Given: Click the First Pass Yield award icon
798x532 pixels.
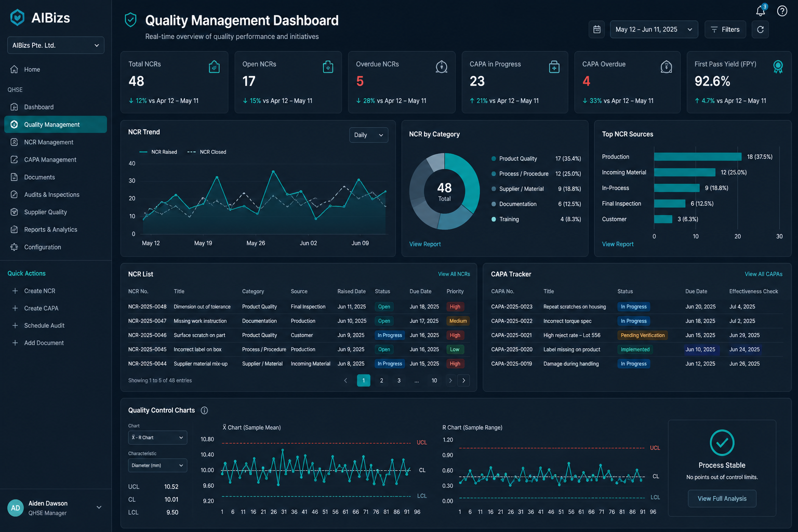Looking at the screenshot, I should coord(778,66).
